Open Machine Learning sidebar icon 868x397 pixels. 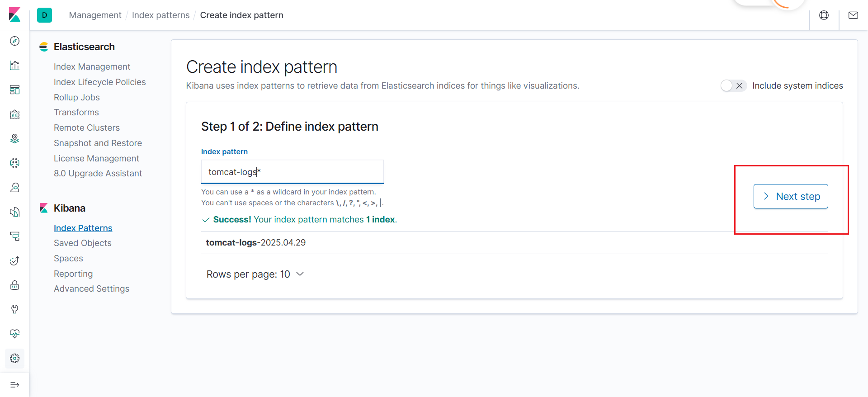(14, 163)
